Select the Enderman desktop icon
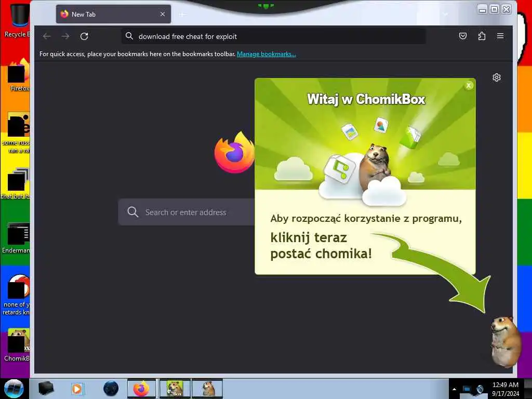 16,237
